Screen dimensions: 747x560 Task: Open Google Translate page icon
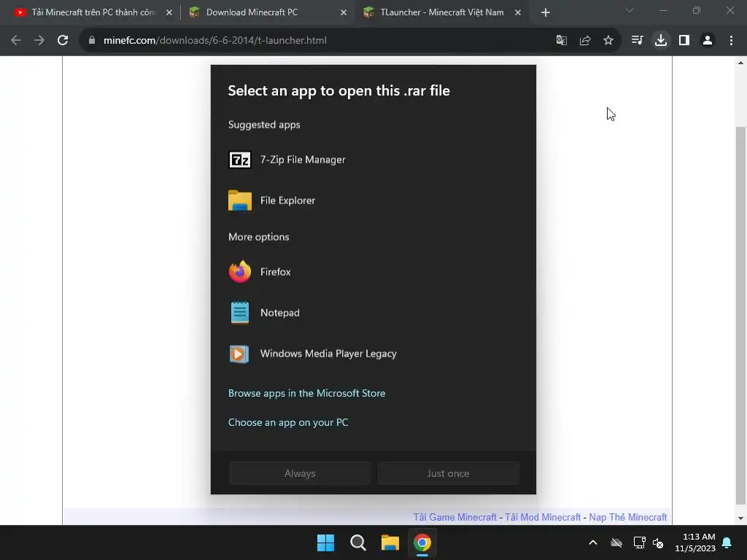pos(562,41)
